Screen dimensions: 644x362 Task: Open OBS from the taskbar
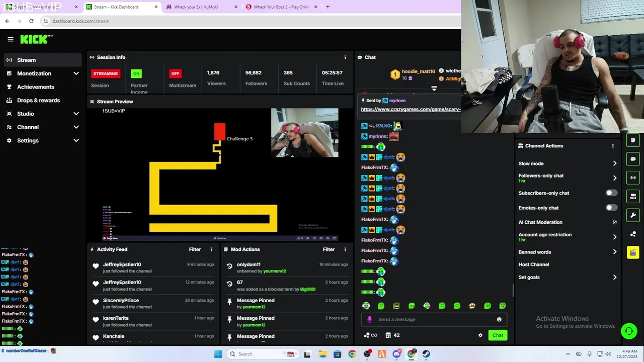click(367, 354)
